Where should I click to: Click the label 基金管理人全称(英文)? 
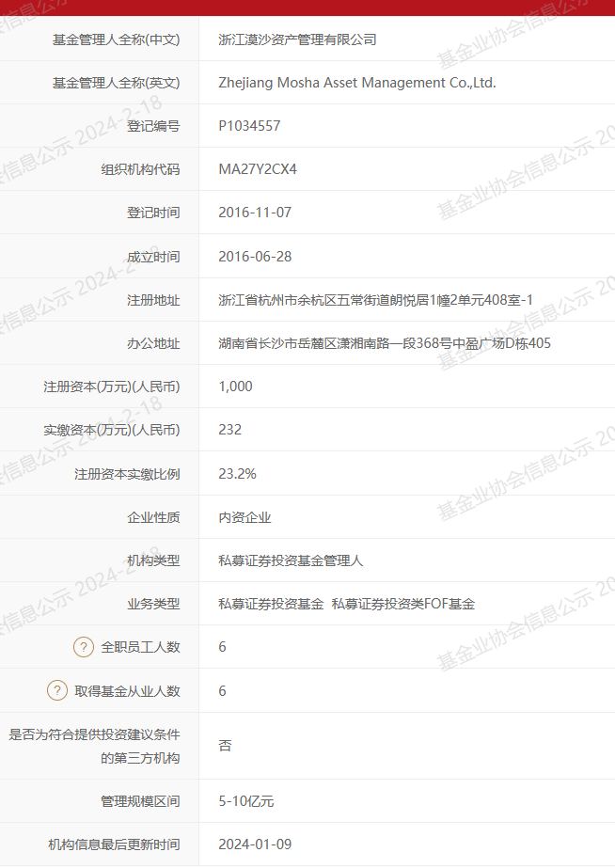coord(117,83)
